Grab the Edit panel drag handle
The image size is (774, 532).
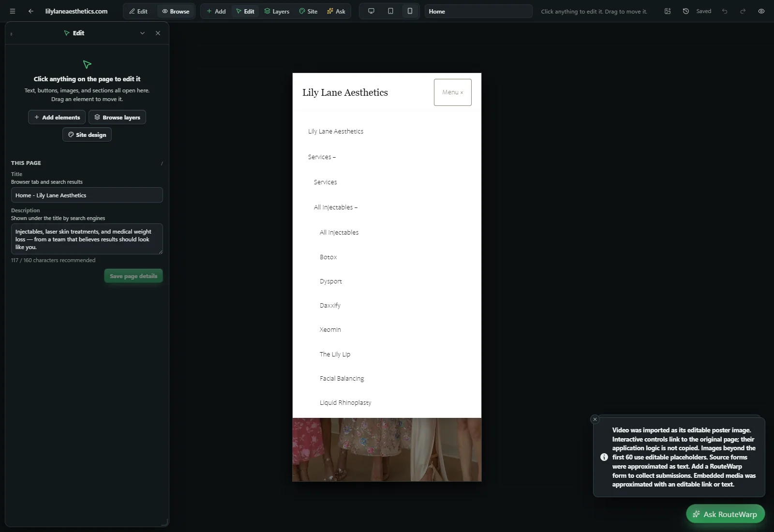[x=11, y=34]
